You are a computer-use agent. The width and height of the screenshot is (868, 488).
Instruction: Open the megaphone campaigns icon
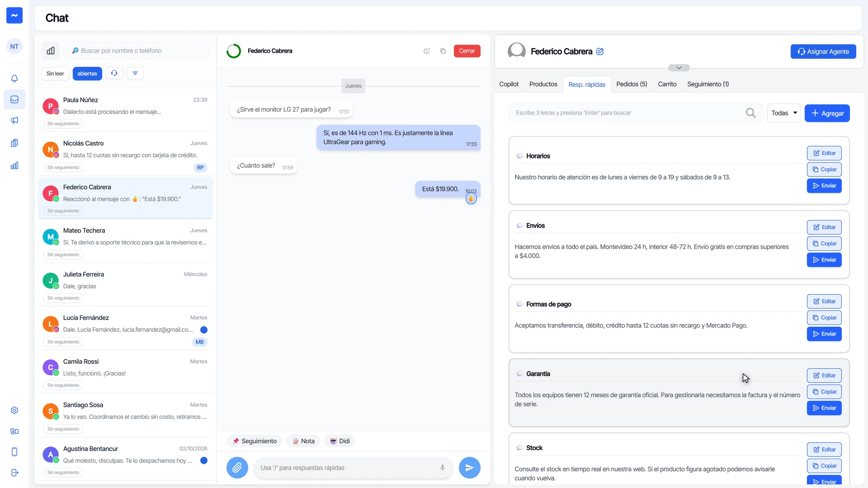click(x=14, y=120)
